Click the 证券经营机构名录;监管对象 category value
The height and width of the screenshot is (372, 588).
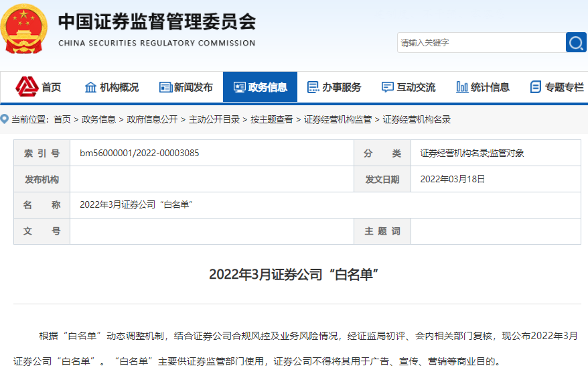[x=471, y=153]
